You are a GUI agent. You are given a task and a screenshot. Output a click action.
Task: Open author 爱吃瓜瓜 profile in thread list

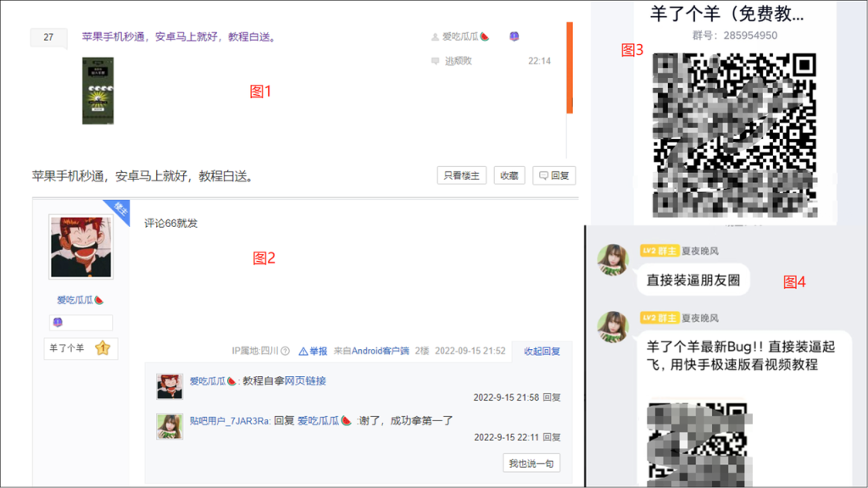tap(460, 36)
